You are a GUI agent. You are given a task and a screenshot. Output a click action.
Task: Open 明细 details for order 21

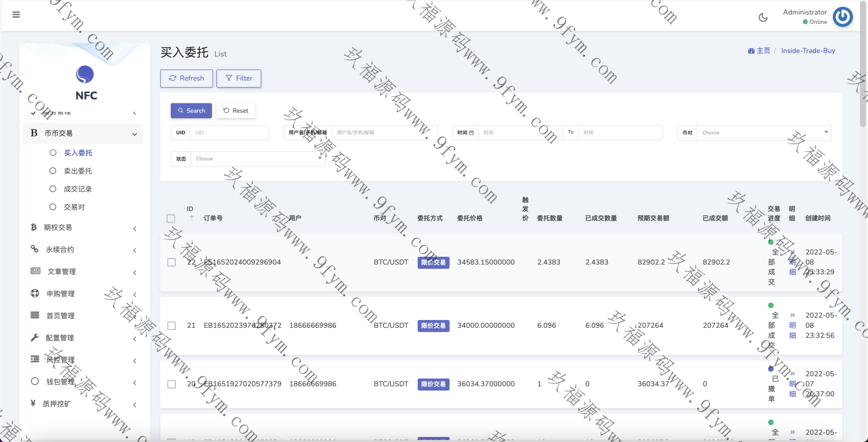click(x=792, y=326)
